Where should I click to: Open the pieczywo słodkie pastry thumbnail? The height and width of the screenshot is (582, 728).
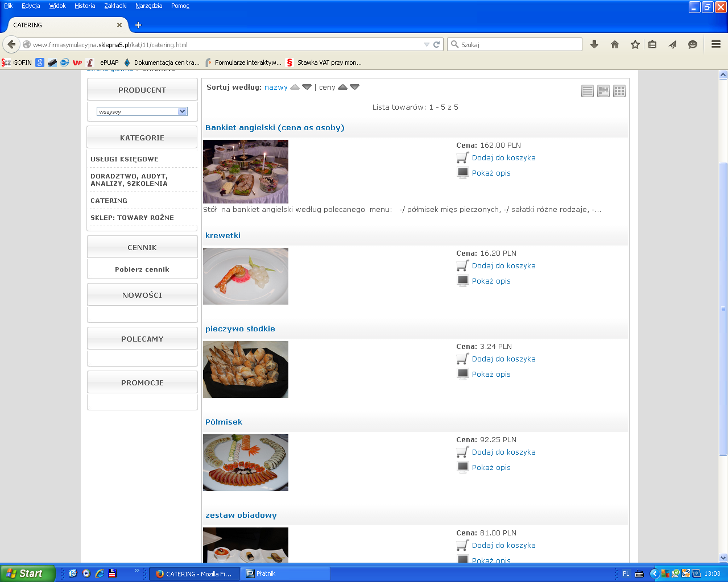tap(246, 369)
